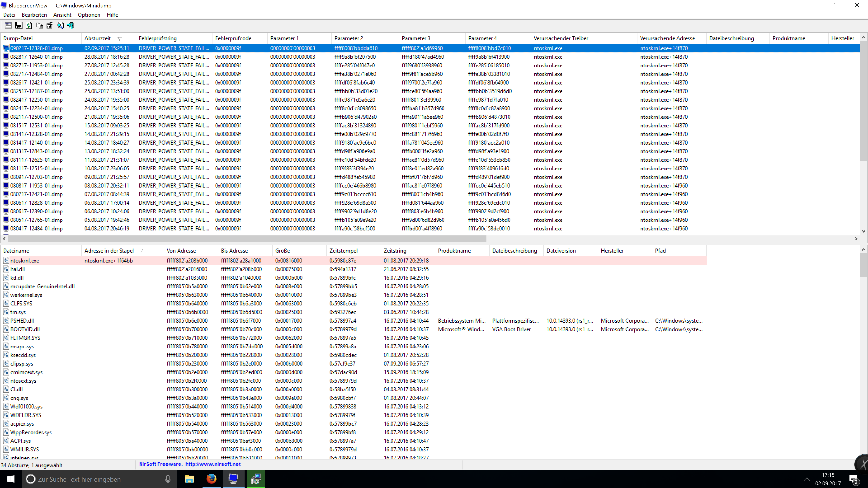Click the Find magnifier toolbar icon
Image resolution: width=868 pixels, height=488 pixels.
coord(60,25)
